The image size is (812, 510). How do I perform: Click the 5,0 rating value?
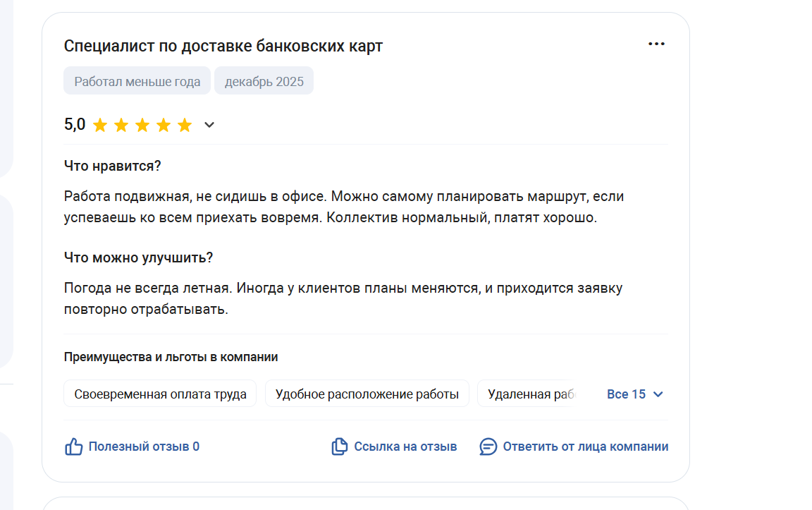tap(75, 125)
